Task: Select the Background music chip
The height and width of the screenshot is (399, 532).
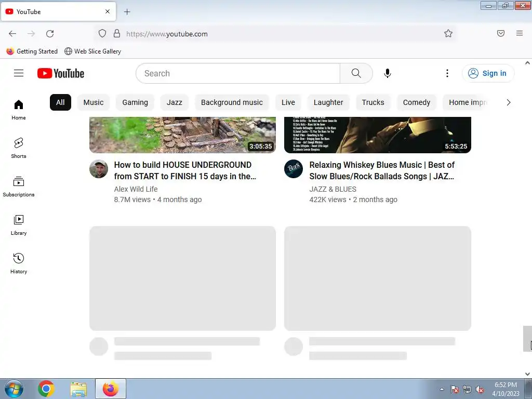Action: (232, 102)
